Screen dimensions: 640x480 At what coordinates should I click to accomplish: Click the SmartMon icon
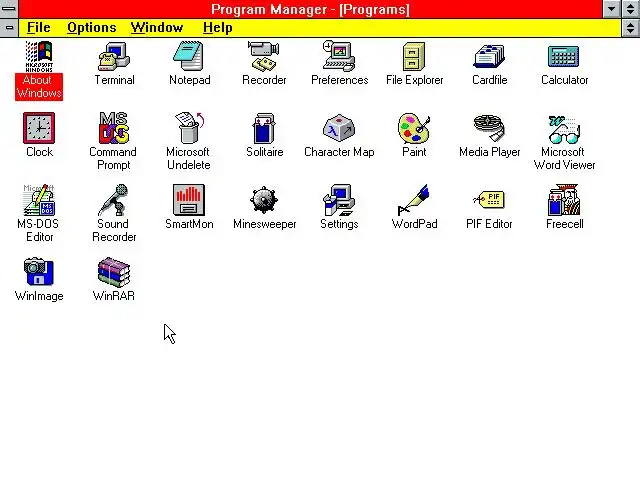click(x=189, y=200)
